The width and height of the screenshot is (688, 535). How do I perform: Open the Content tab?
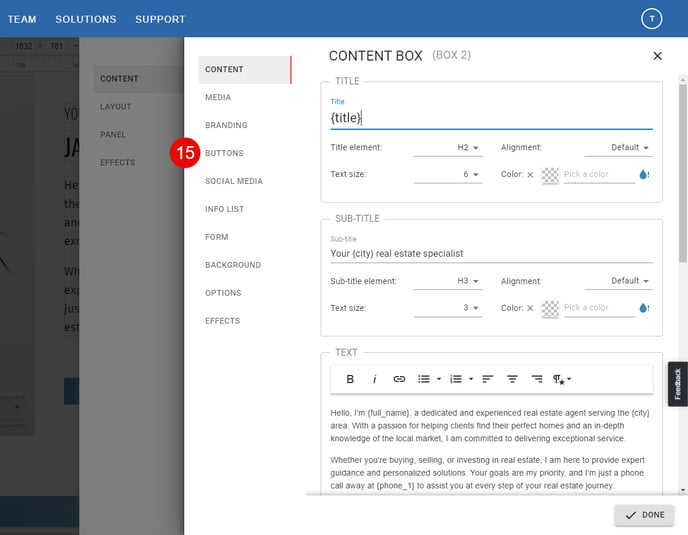[x=244, y=69]
